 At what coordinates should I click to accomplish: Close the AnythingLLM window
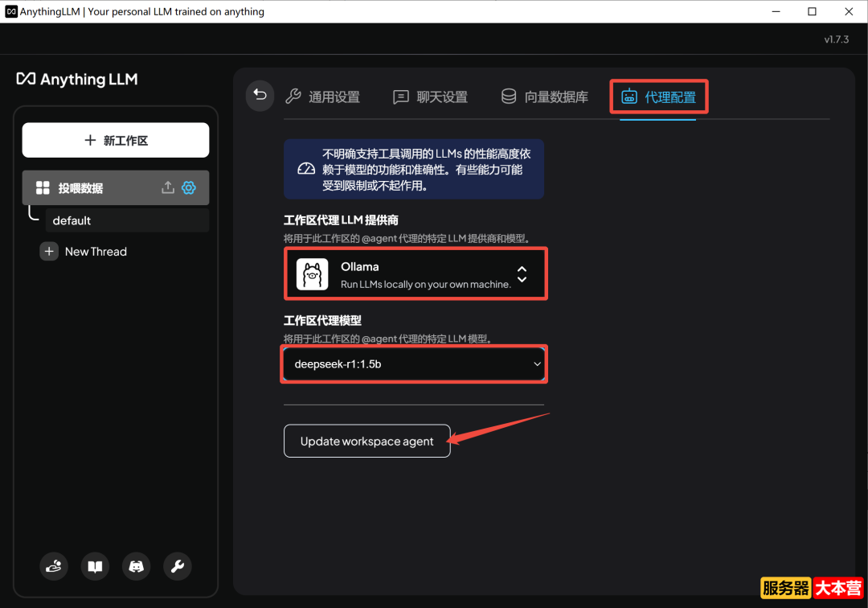pos(849,11)
